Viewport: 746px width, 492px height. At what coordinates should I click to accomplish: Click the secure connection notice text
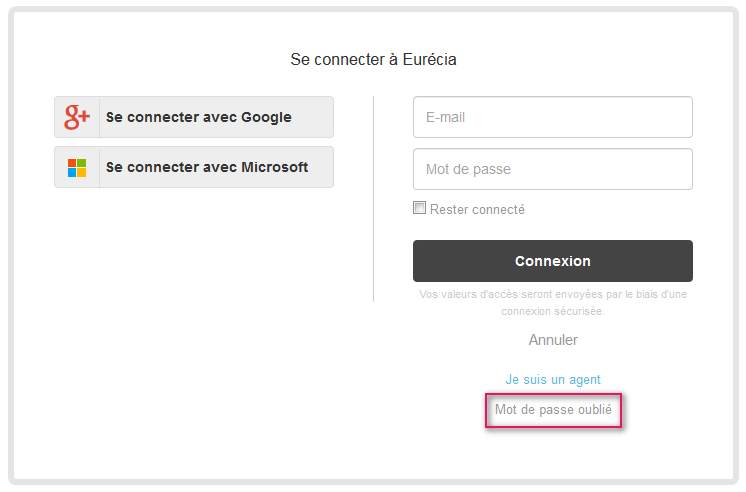point(553,303)
